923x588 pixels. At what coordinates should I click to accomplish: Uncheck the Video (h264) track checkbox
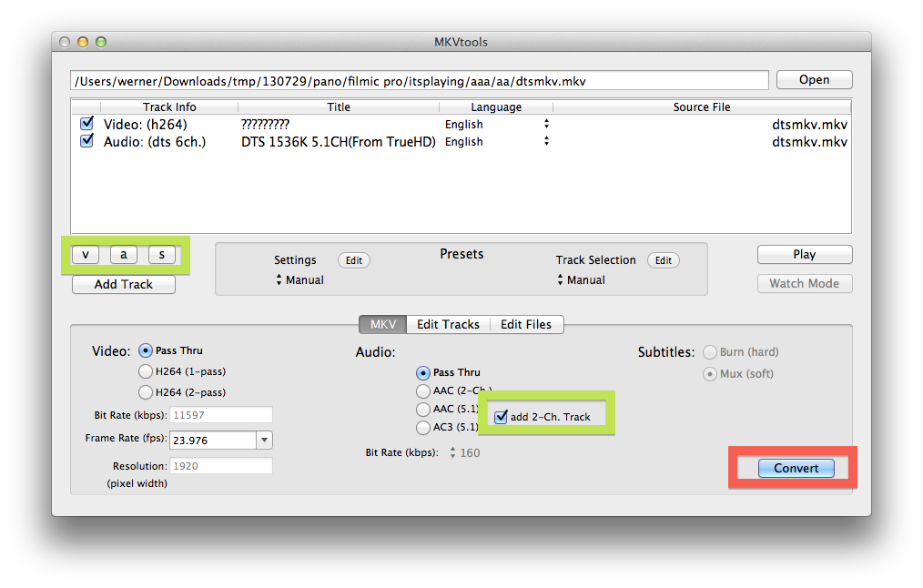click(87, 124)
